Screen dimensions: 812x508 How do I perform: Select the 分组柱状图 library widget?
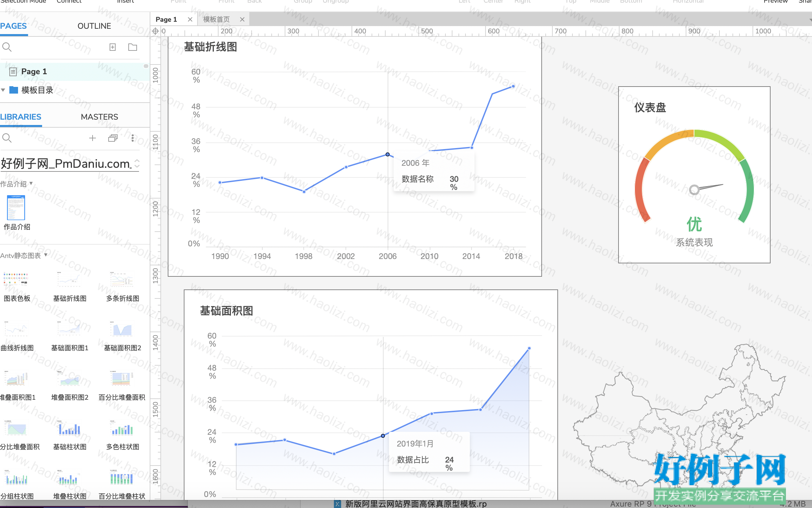[16, 484]
